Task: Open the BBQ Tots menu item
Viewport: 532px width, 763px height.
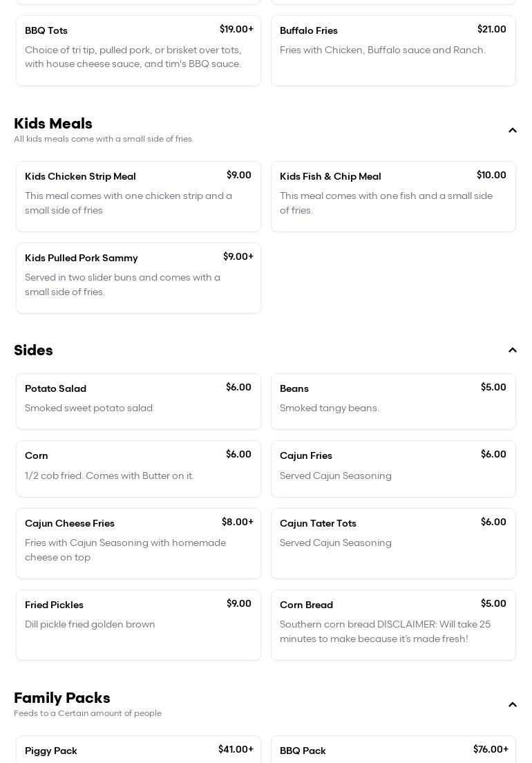Action: [x=138, y=50]
